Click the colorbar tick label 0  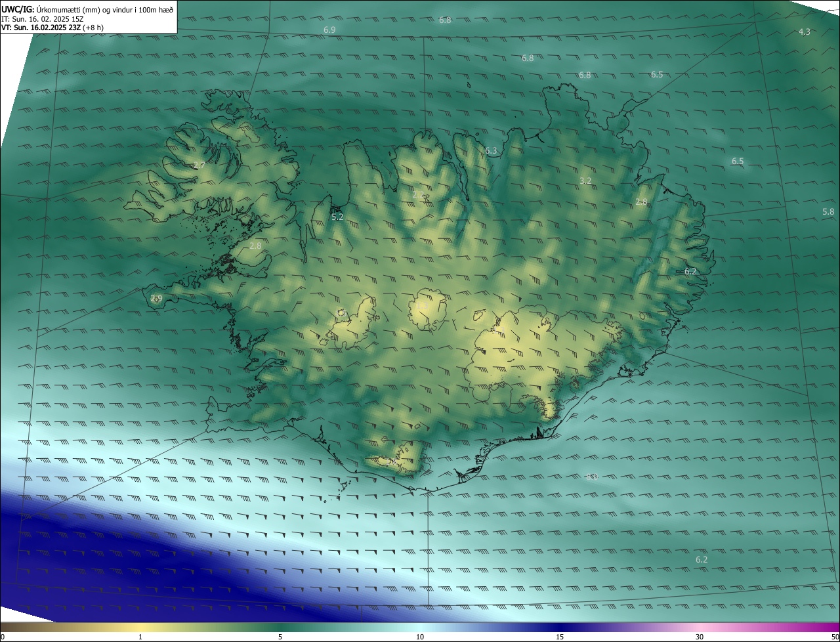pyautogui.click(x=3, y=637)
